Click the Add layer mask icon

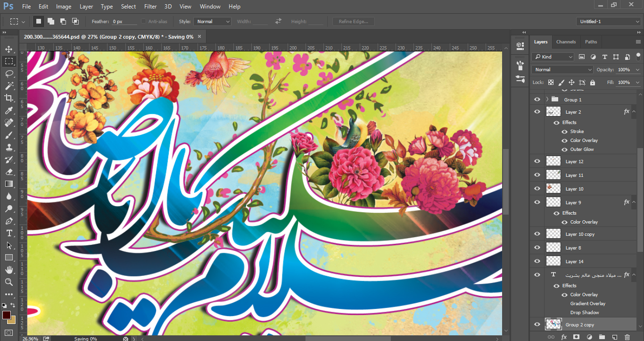(x=576, y=337)
